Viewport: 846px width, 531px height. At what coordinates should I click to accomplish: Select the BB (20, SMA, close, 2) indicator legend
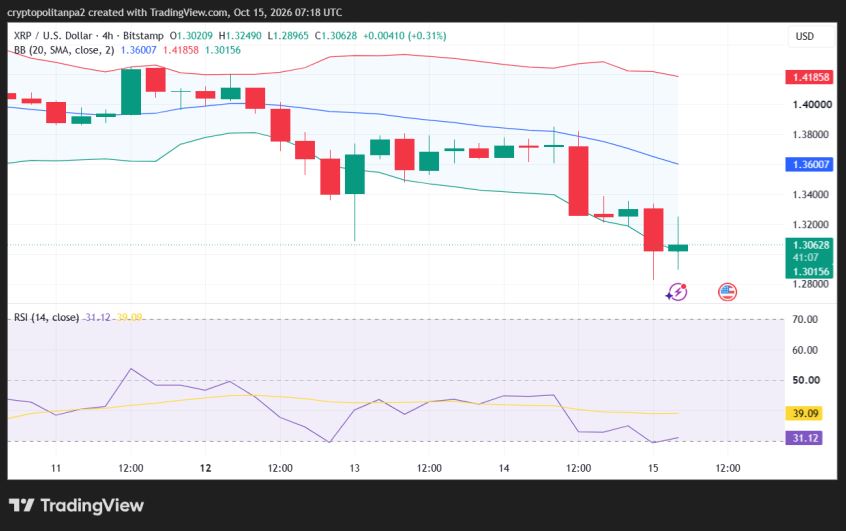coord(64,50)
